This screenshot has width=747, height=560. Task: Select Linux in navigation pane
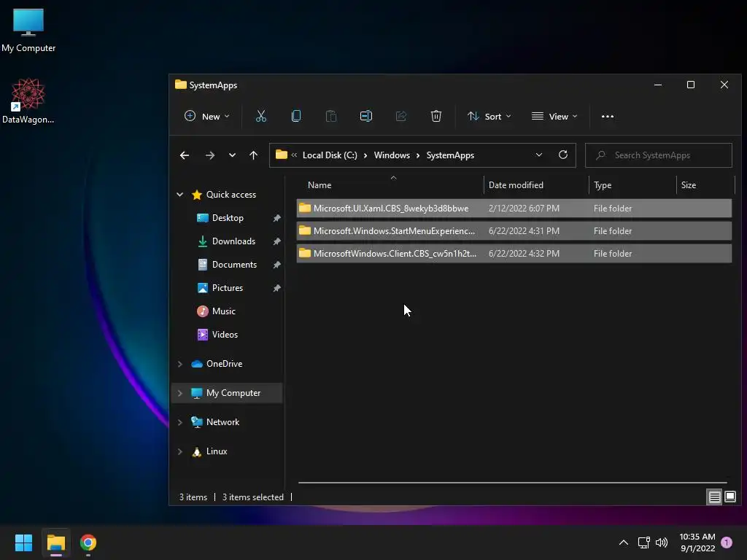point(216,451)
